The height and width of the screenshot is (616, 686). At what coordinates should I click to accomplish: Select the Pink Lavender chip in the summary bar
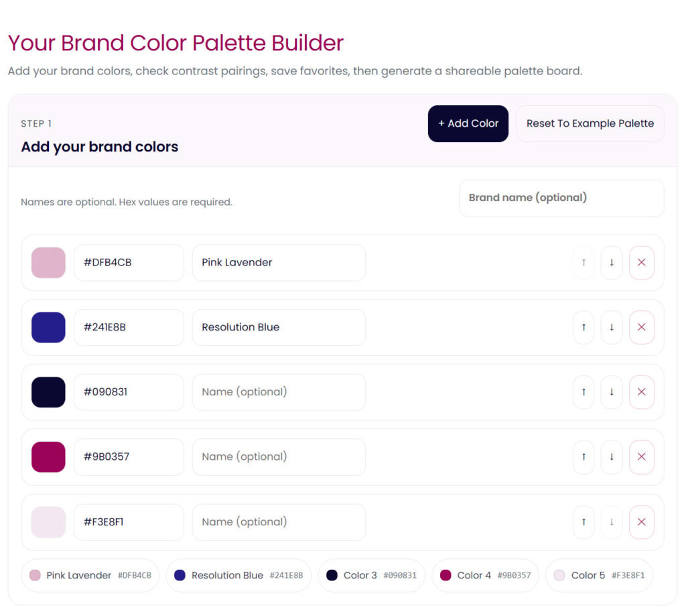[x=90, y=575]
